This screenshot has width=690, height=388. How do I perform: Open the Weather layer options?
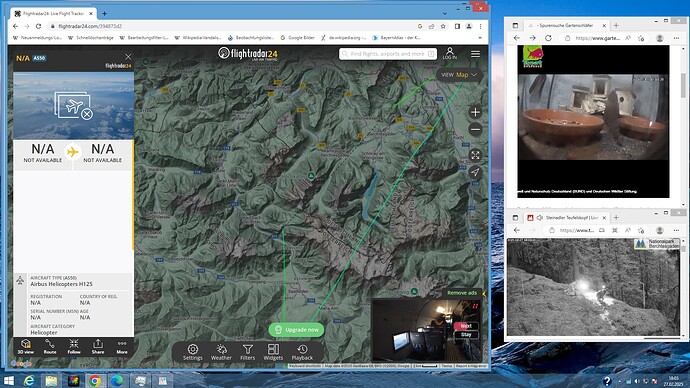pyautogui.click(x=221, y=352)
